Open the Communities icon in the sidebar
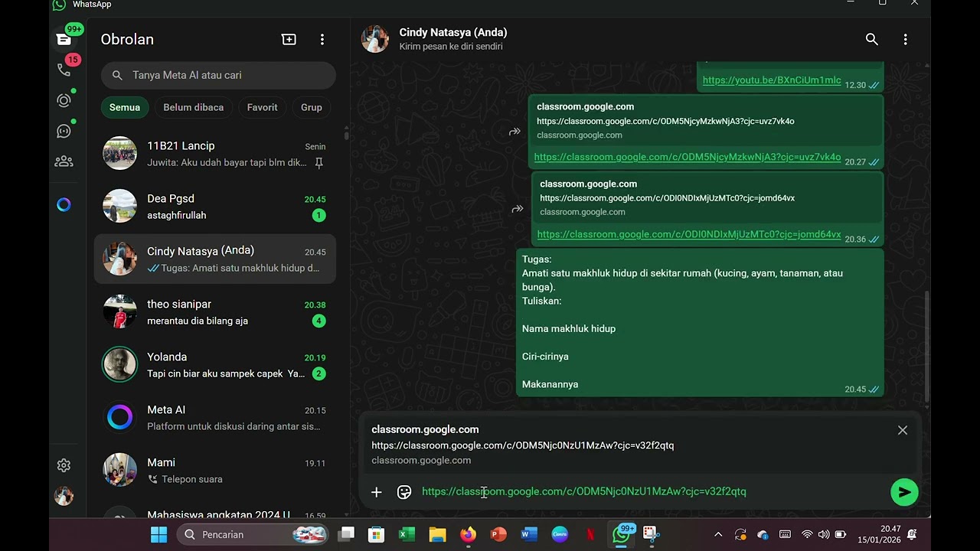Screen dimensions: 980x551 tap(64, 161)
